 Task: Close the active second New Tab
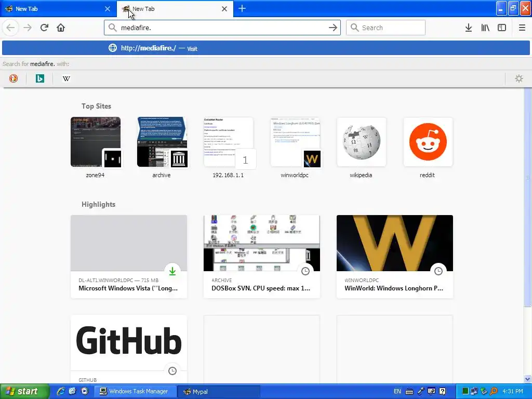[224, 9]
